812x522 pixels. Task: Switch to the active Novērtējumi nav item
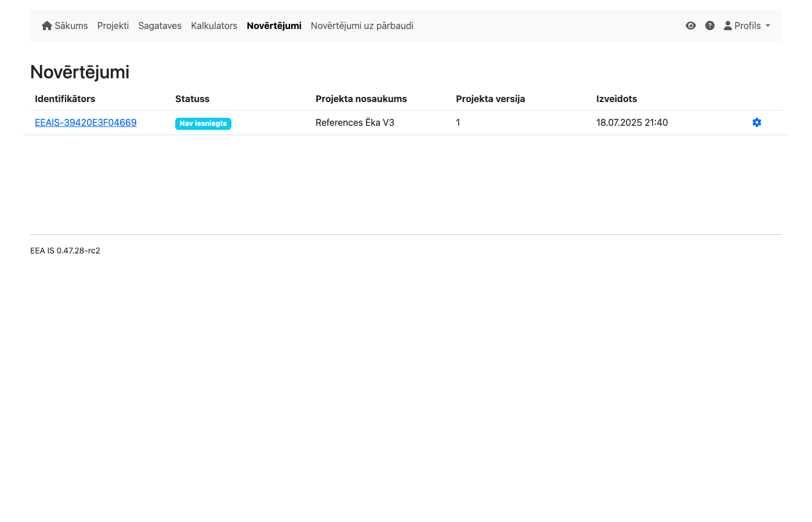[274, 26]
